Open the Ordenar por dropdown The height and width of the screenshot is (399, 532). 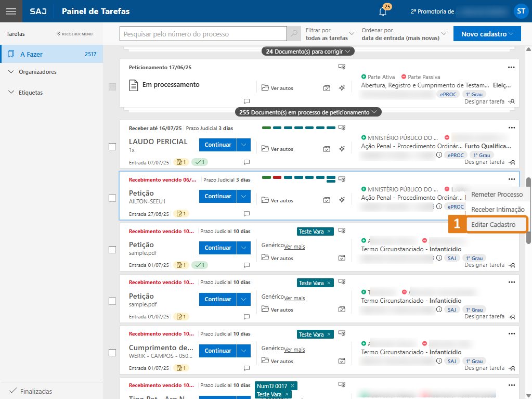[x=404, y=34]
